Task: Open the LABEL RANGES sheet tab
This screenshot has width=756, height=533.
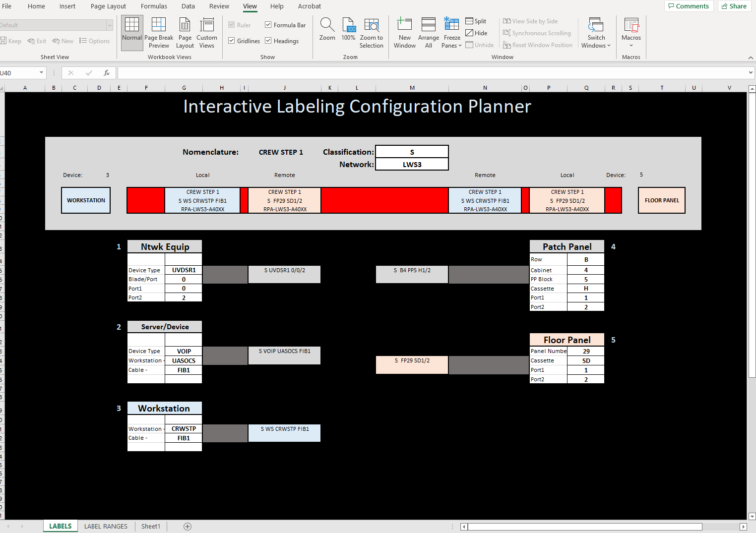Action: point(106,526)
